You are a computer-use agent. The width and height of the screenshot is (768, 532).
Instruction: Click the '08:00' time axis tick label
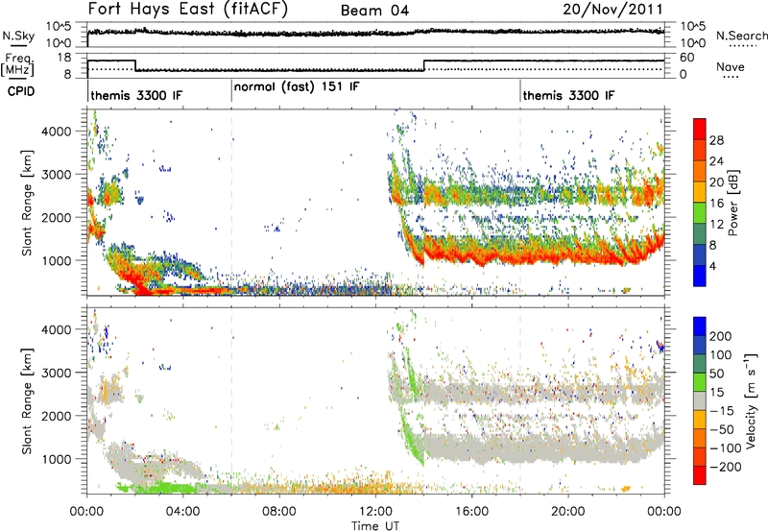pyautogui.click(x=279, y=512)
